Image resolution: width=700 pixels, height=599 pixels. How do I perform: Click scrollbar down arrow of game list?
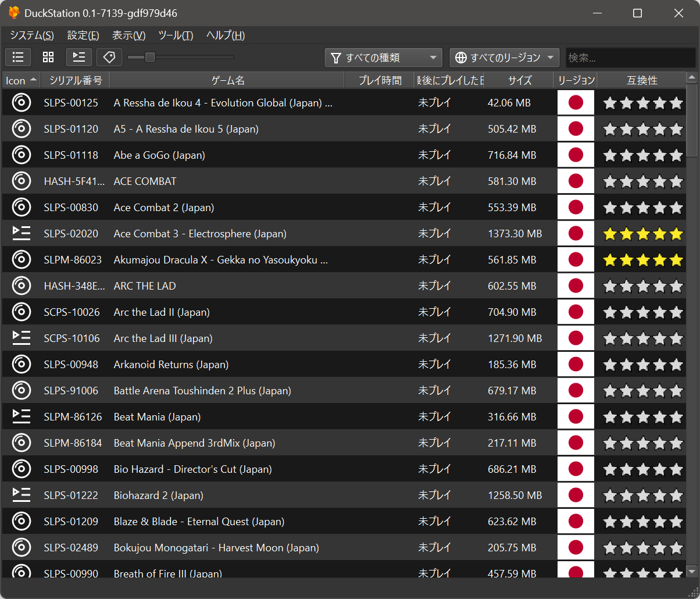click(x=691, y=572)
